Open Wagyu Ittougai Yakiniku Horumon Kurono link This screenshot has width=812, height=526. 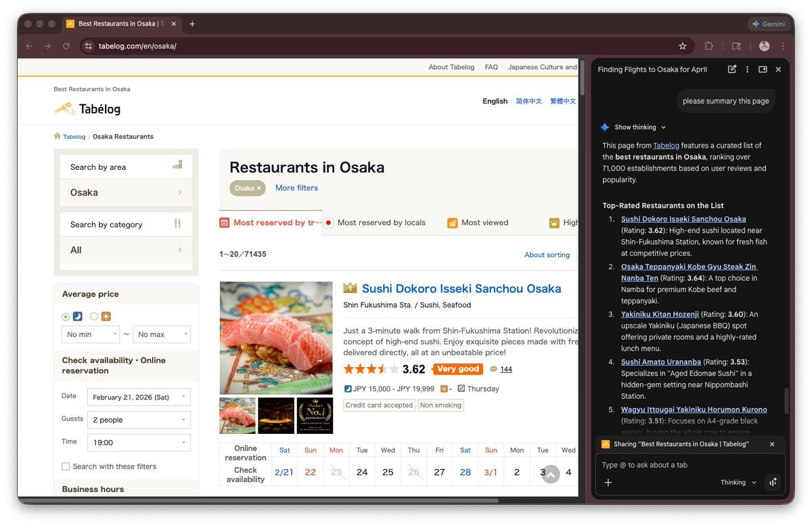pos(694,410)
